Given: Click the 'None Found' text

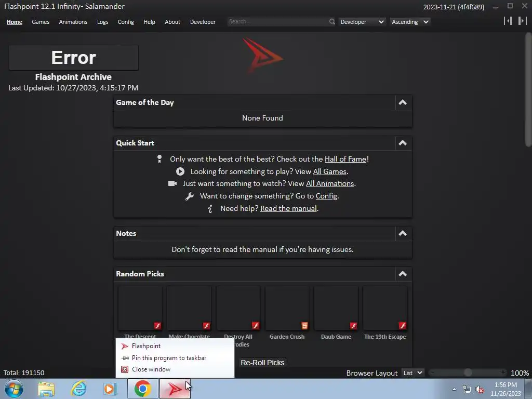Looking at the screenshot, I should (262, 118).
